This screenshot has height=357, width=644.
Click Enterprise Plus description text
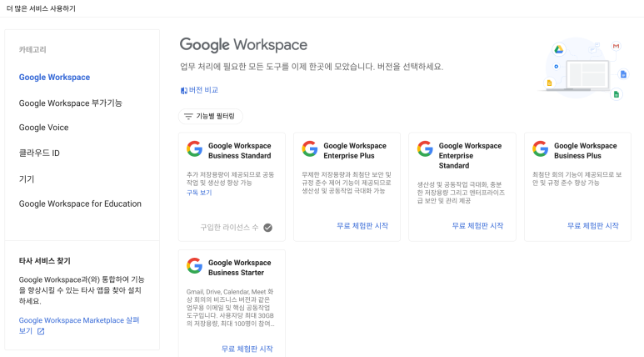point(347,183)
